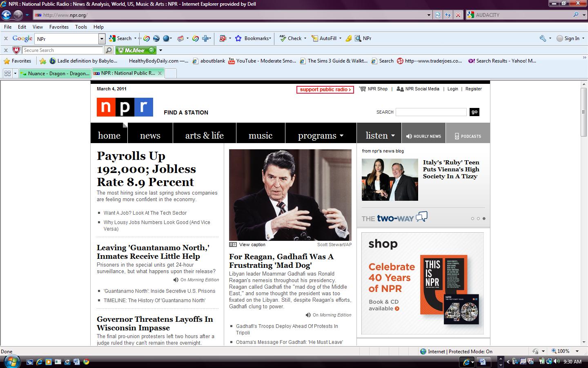The width and height of the screenshot is (588, 368).
Task: Click the Refresh page icon
Action: (x=448, y=15)
